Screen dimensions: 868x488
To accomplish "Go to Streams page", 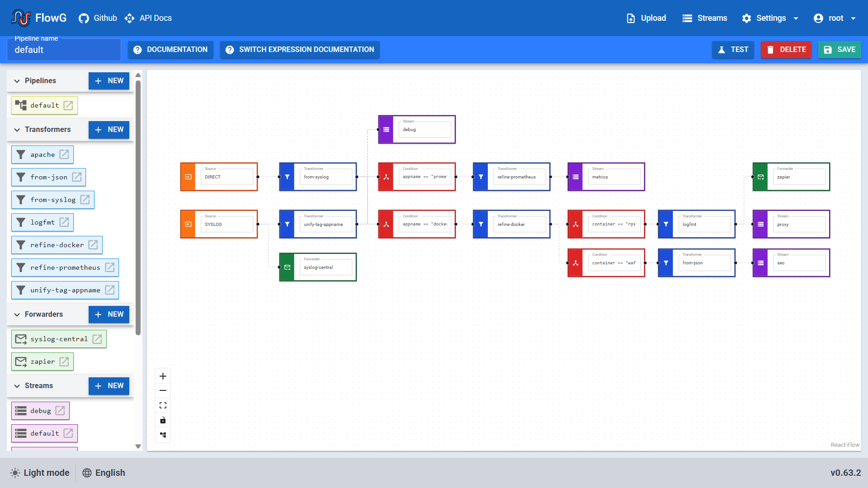I will point(705,18).
